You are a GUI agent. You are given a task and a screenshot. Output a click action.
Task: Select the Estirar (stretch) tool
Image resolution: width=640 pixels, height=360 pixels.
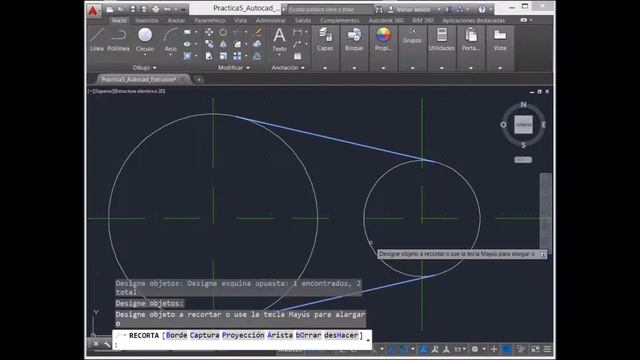click(209, 56)
